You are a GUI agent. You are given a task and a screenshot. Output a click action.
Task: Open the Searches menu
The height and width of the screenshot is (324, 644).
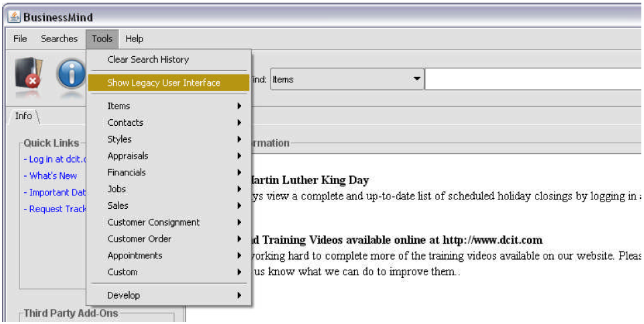(x=59, y=39)
